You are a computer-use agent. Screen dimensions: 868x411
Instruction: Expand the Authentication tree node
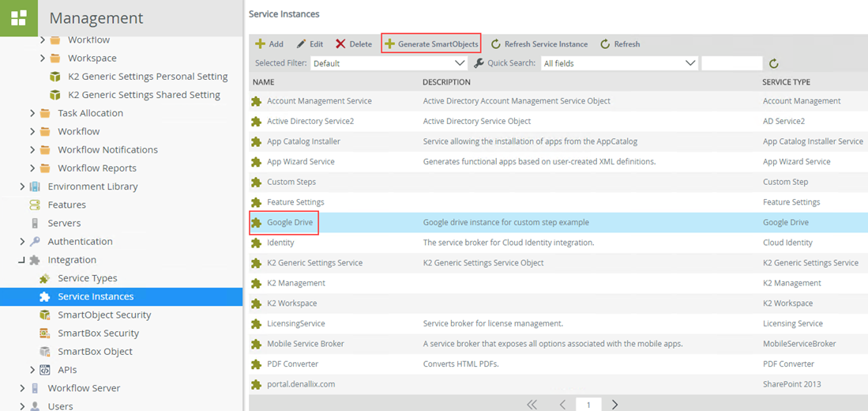click(22, 242)
